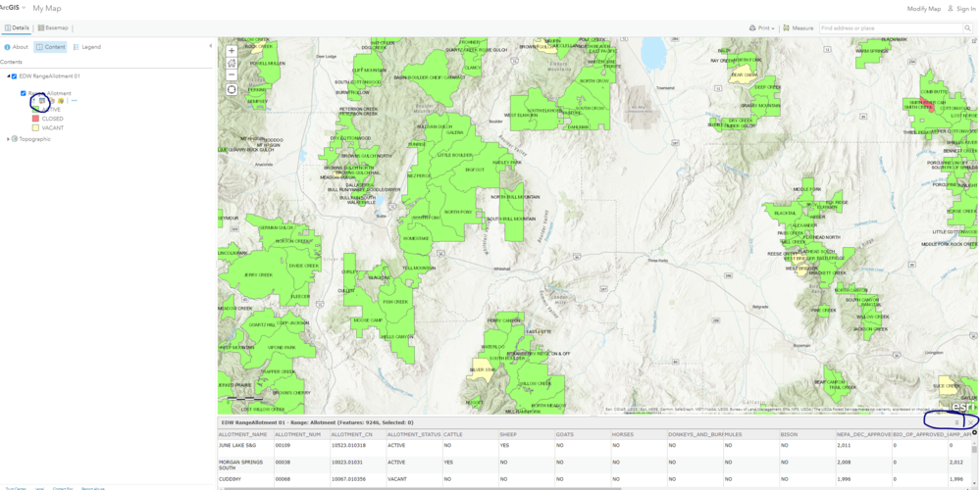Click the ALLOTMENT_NUM column header
The height and width of the screenshot is (490, 980).
click(302, 434)
